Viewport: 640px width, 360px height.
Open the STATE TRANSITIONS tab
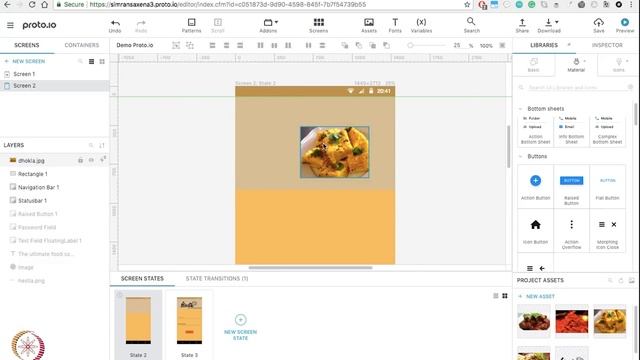pyautogui.click(x=217, y=278)
